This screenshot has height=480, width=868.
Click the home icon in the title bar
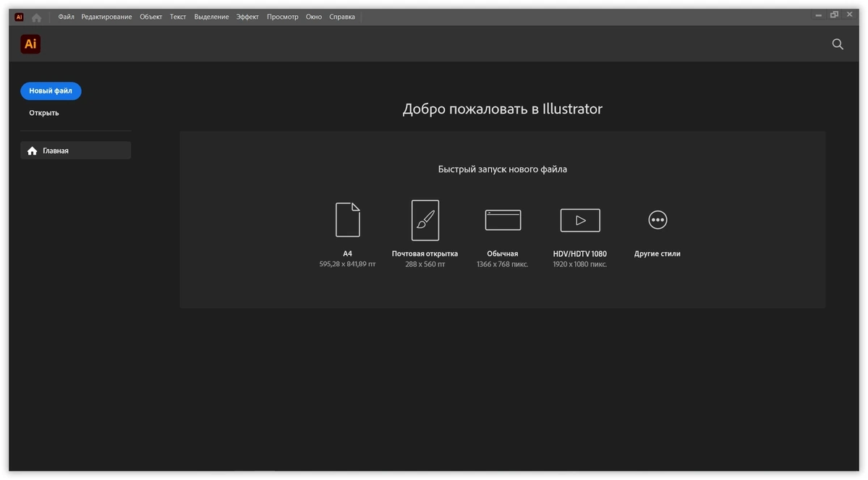click(36, 17)
